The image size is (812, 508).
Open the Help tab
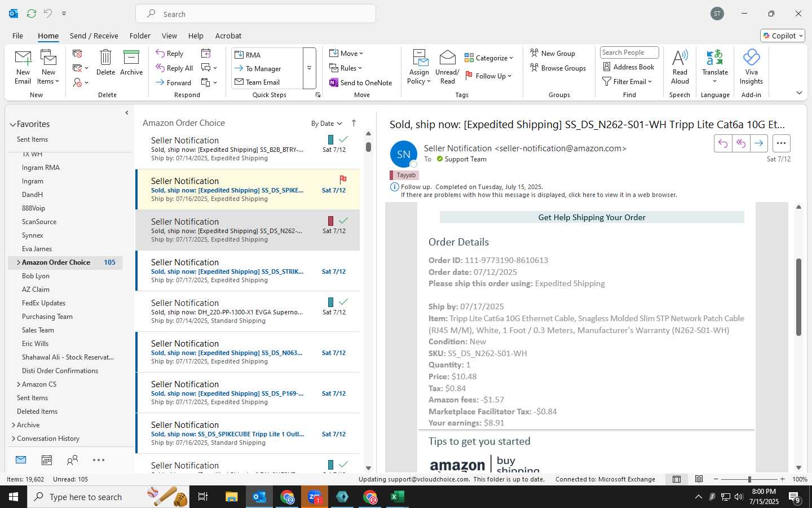click(x=196, y=36)
